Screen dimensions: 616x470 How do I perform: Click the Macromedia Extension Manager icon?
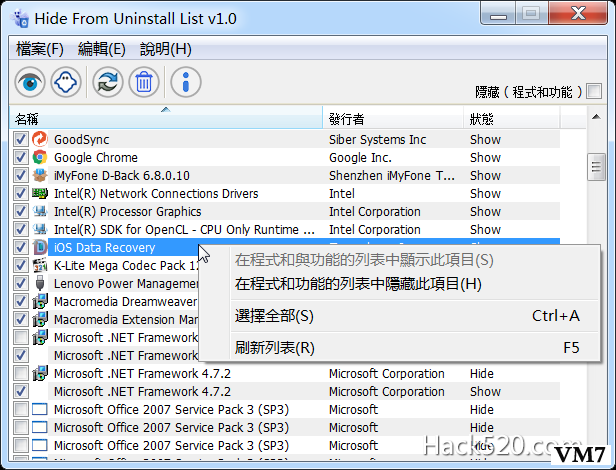[40, 319]
